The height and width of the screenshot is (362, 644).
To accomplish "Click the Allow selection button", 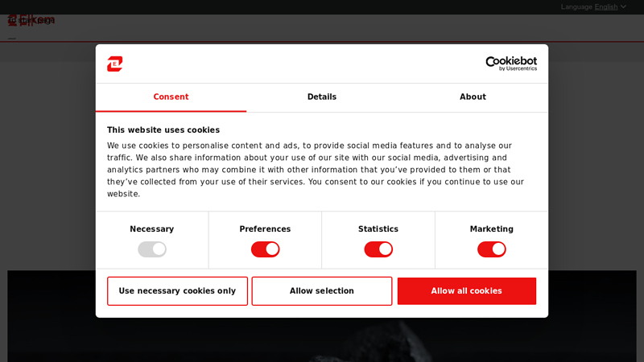I will [322, 291].
